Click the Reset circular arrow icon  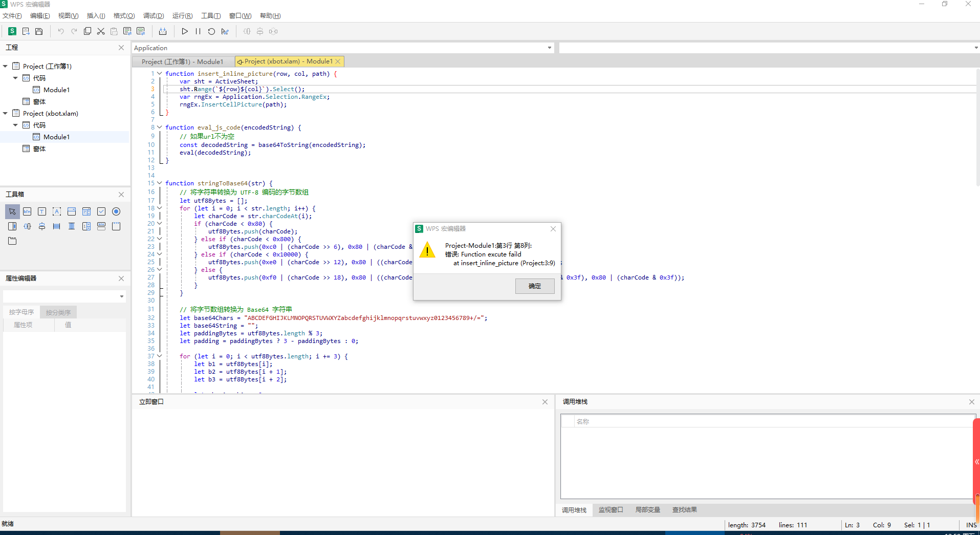point(211,31)
